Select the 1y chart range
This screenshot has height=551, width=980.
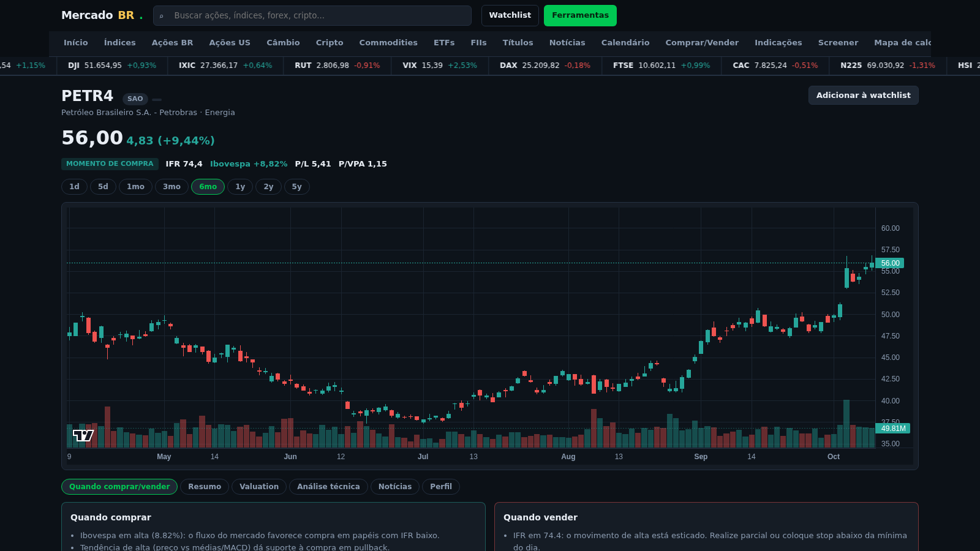(x=240, y=187)
